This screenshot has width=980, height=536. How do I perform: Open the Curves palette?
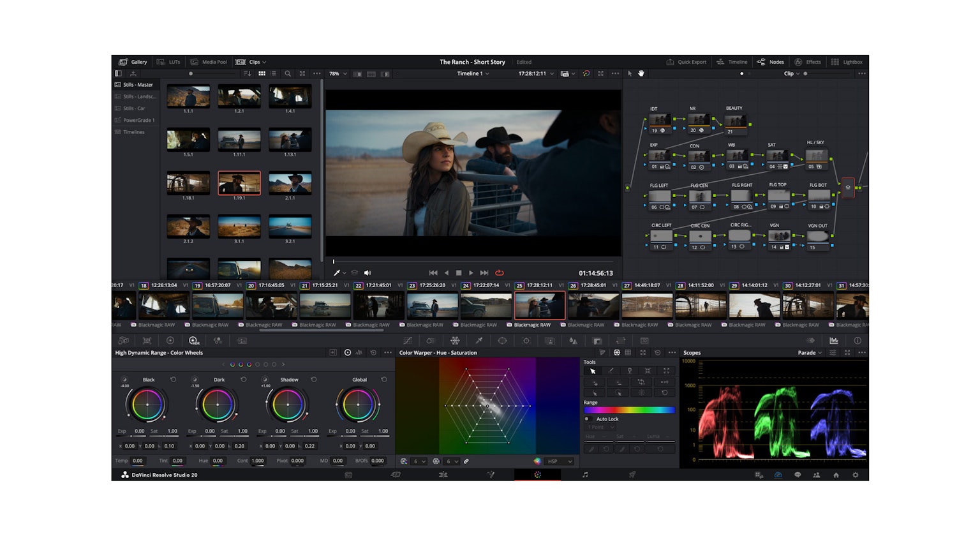pos(408,340)
